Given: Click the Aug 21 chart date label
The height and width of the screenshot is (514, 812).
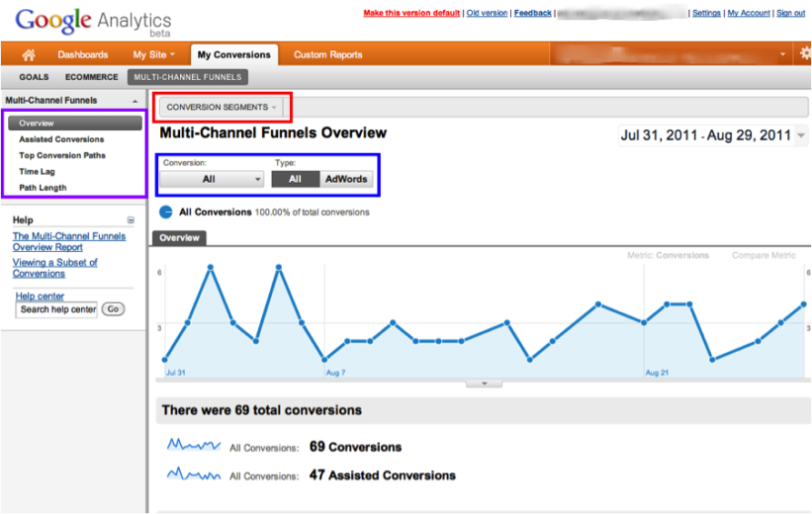Looking at the screenshot, I should (x=657, y=373).
